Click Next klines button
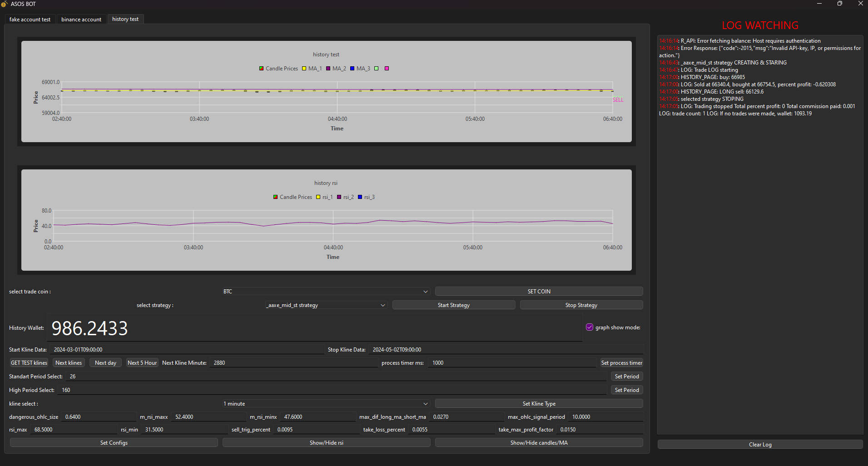Viewport: 868px width, 466px height. pyautogui.click(x=69, y=363)
